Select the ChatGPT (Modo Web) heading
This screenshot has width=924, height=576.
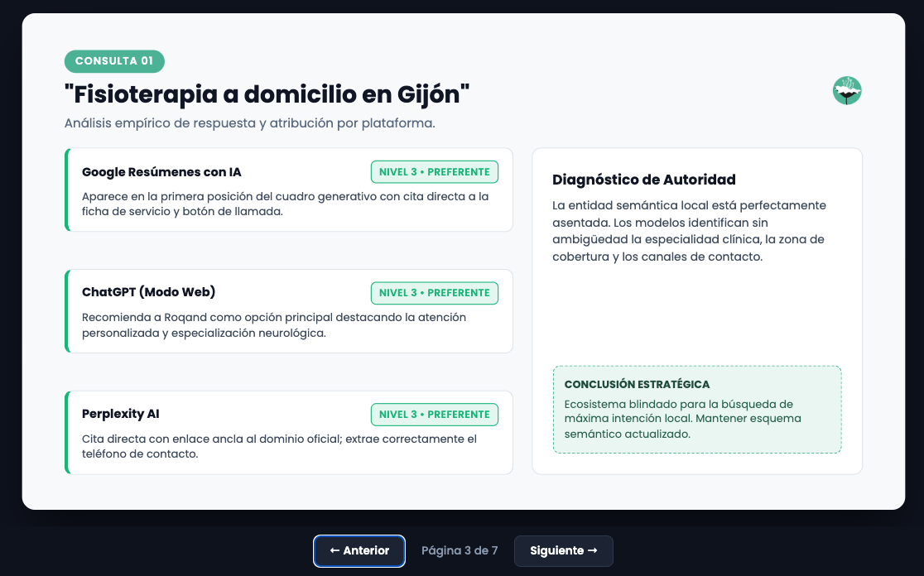pos(148,292)
